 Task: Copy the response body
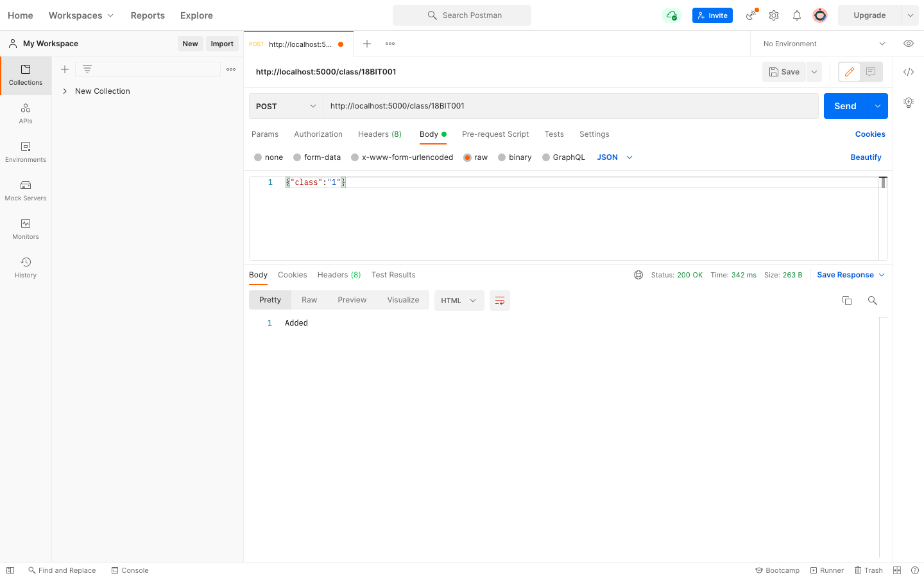847,300
